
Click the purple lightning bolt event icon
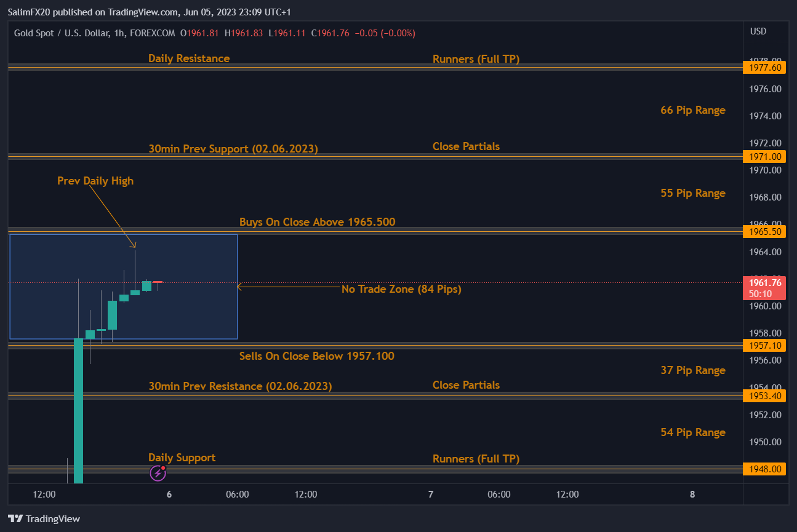(158, 472)
